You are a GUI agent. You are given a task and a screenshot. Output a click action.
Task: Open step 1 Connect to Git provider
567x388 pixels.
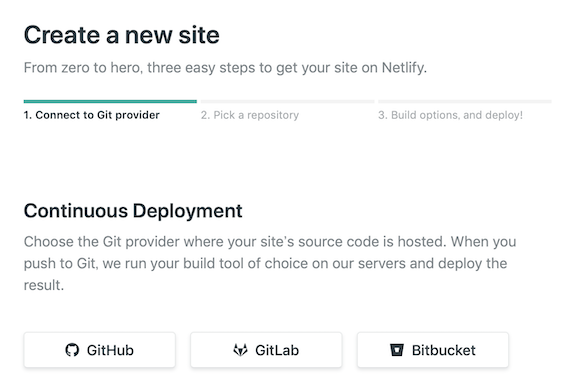pos(91,115)
